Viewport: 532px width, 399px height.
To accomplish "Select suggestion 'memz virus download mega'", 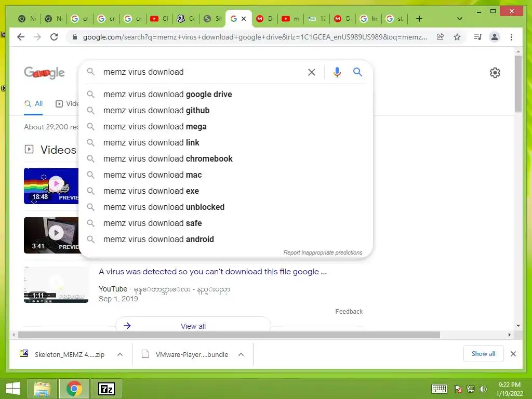I will (x=226, y=127).
